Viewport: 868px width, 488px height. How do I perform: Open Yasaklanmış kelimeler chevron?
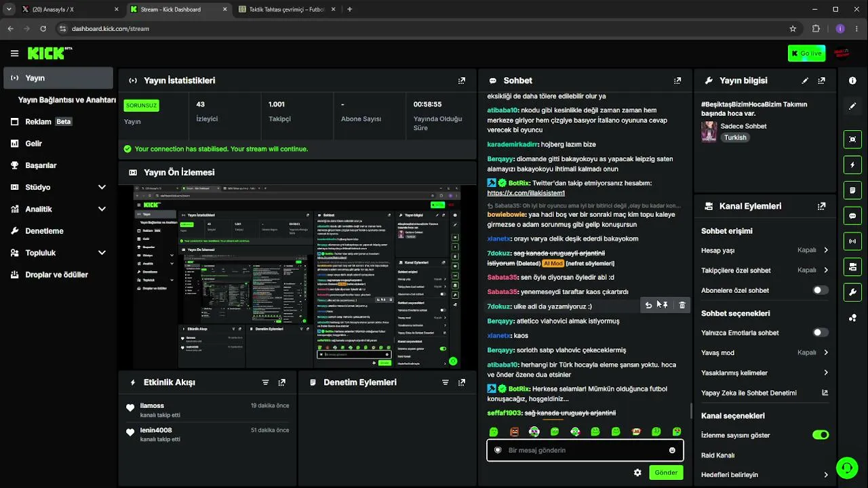coord(826,373)
